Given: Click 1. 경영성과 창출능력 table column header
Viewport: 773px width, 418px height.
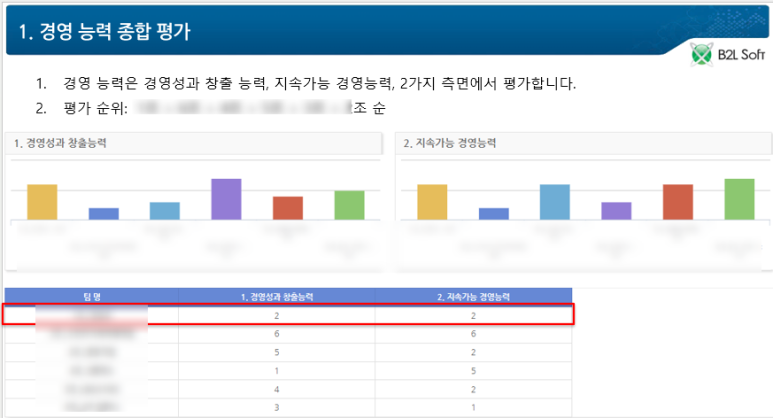Looking at the screenshot, I should coord(275,296).
